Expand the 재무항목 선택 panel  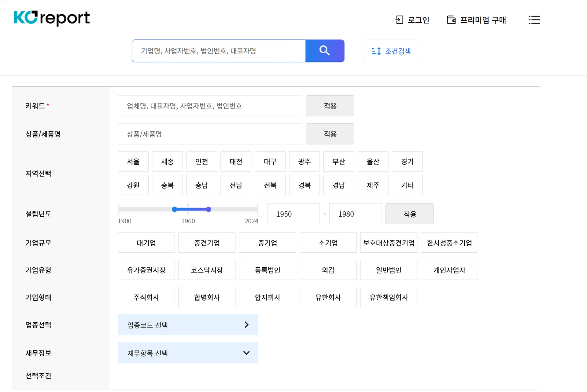[x=188, y=353]
